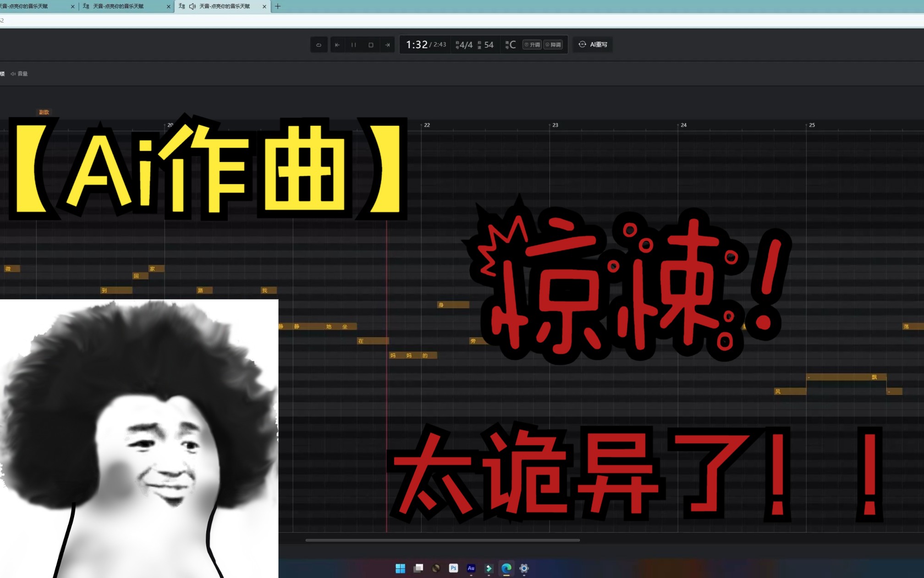Screen dimensions: 924x578
Task: Stop playback with the square button
Action: [371, 45]
